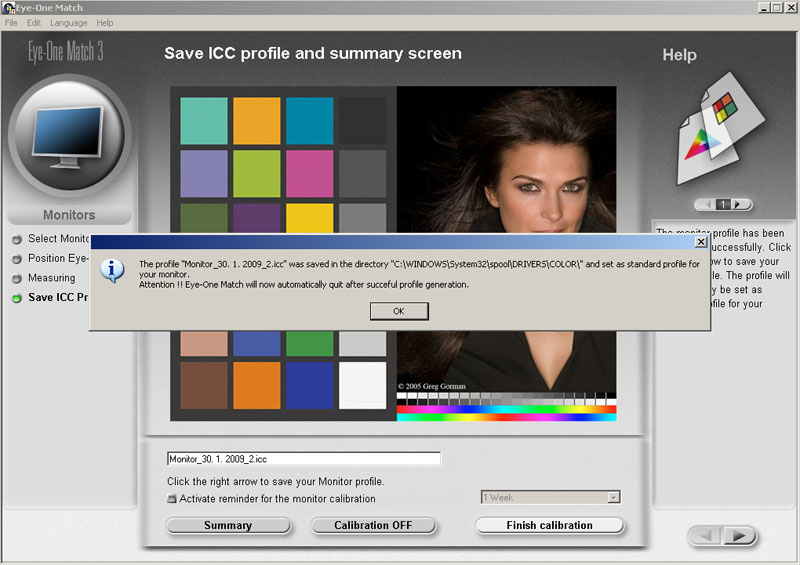The width and height of the screenshot is (800, 565).
Task: Click the magenta color patch
Action: click(x=310, y=174)
